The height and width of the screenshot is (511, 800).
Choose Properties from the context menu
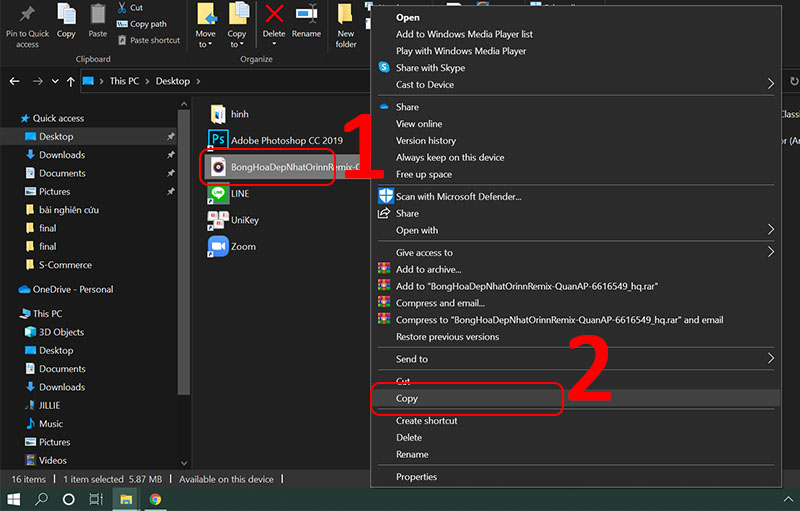click(416, 477)
